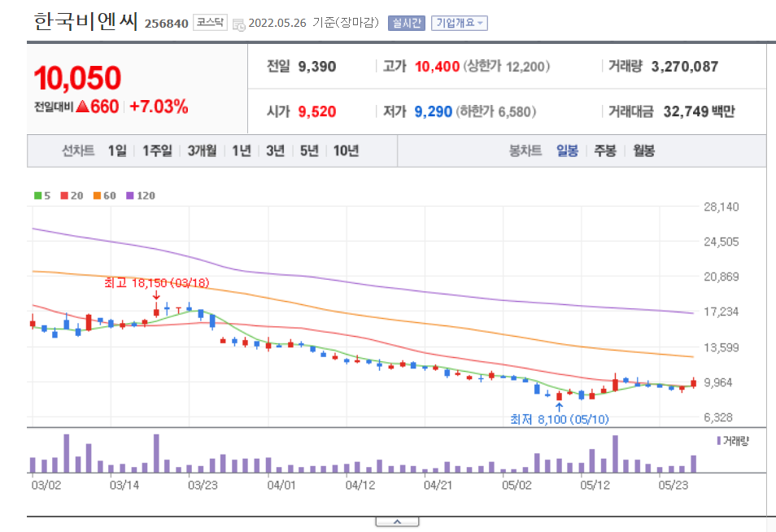
Task: Click the 28,140 price axis label
Action: click(x=721, y=207)
